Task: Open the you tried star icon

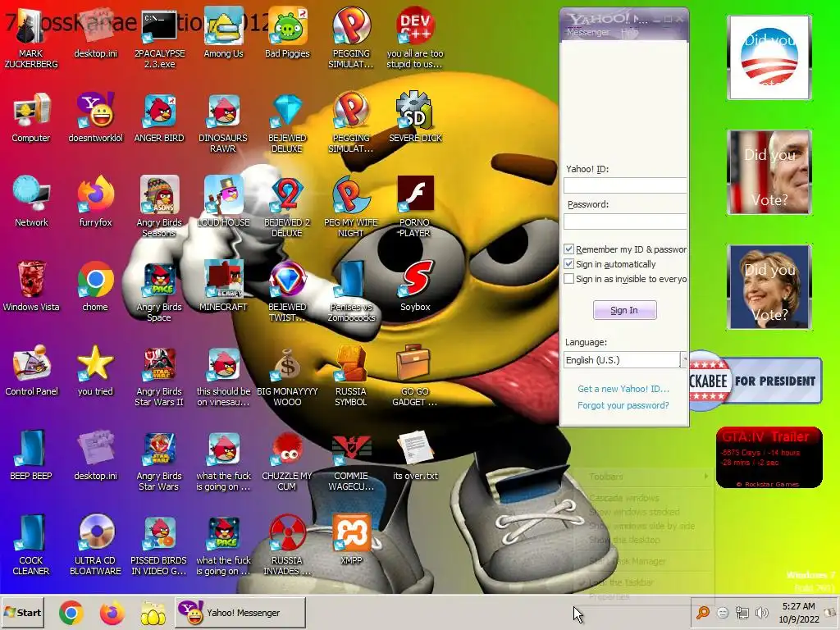Action: (x=95, y=372)
